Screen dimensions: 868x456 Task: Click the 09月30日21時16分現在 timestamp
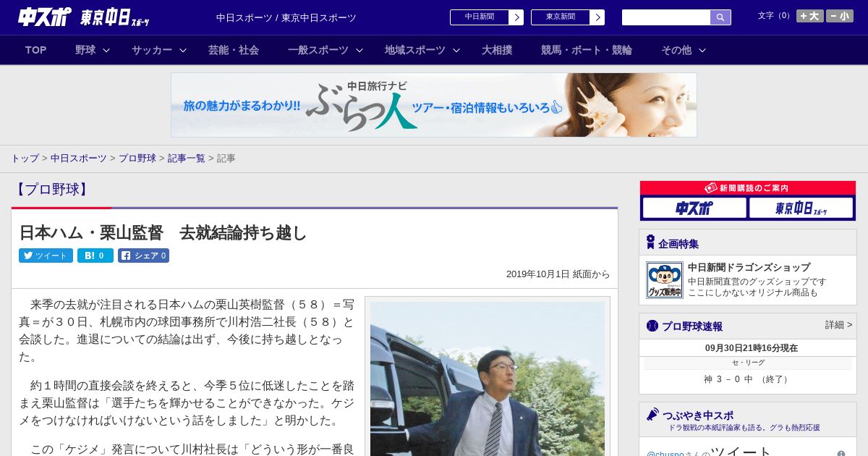point(752,348)
